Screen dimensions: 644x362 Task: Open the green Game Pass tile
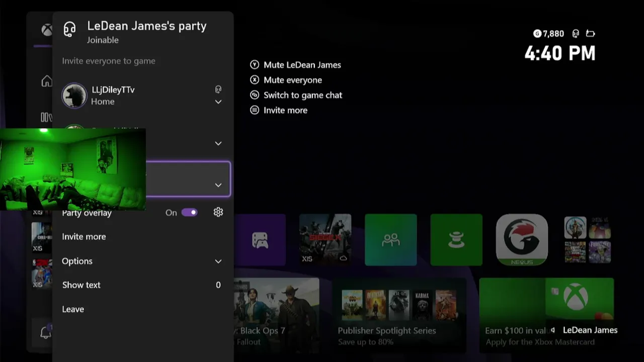[x=456, y=240]
